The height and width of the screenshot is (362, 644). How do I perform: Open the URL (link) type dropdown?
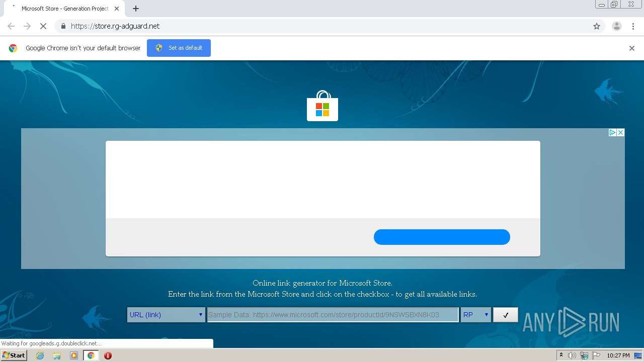click(166, 315)
